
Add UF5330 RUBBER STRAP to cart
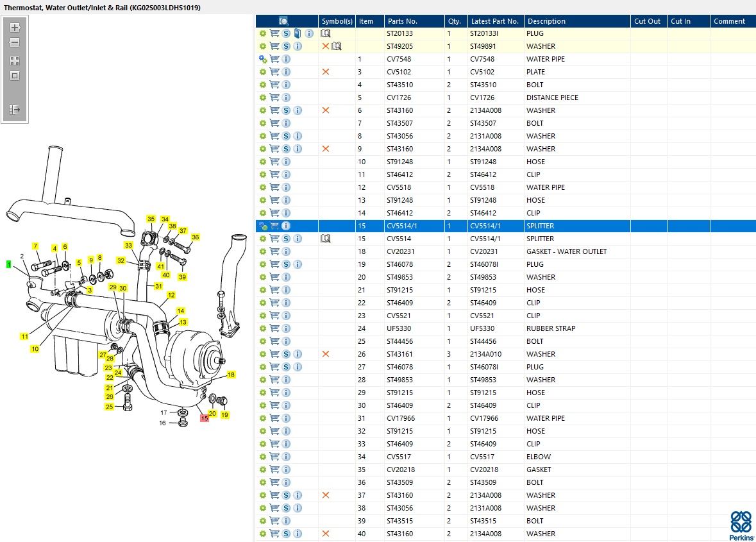(274, 328)
